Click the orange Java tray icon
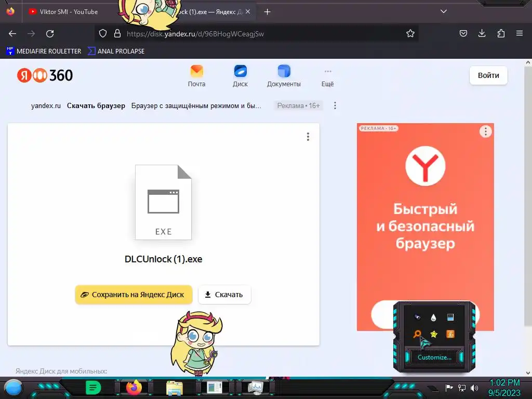Viewport: 532px width, 399px height. pyautogui.click(x=450, y=334)
